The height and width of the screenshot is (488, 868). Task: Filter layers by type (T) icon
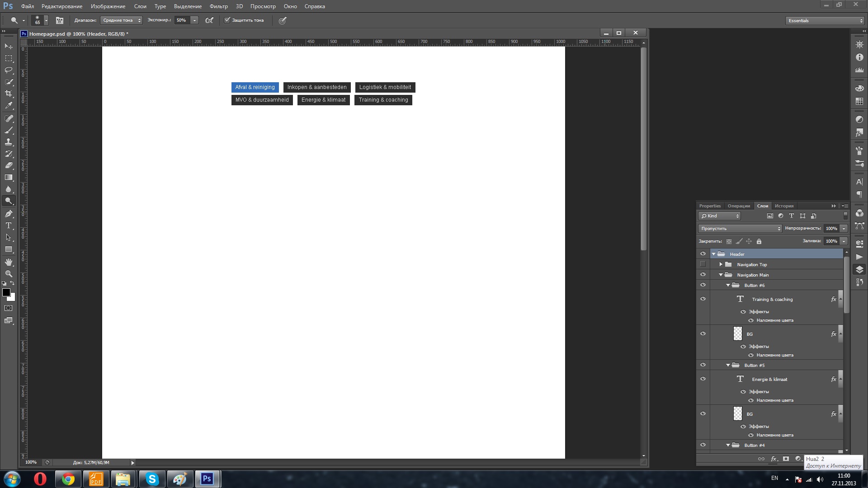[792, 216]
